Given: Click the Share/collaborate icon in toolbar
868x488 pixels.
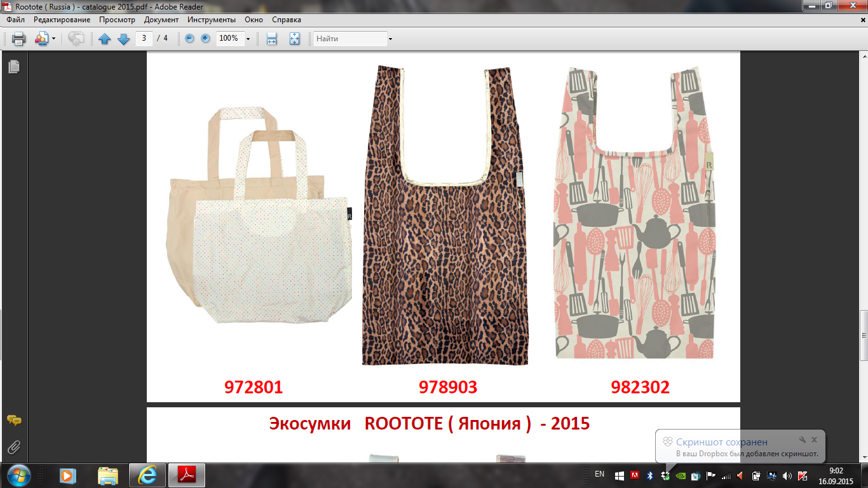Looking at the screenshot, I should point(41,39).
